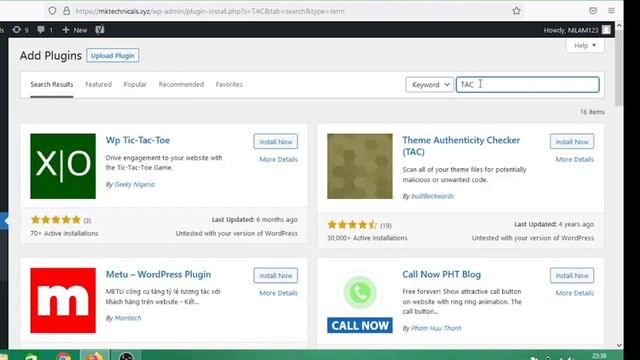Click the Upload Plugin button
The image size is (640, 360).
pos(113,56)
